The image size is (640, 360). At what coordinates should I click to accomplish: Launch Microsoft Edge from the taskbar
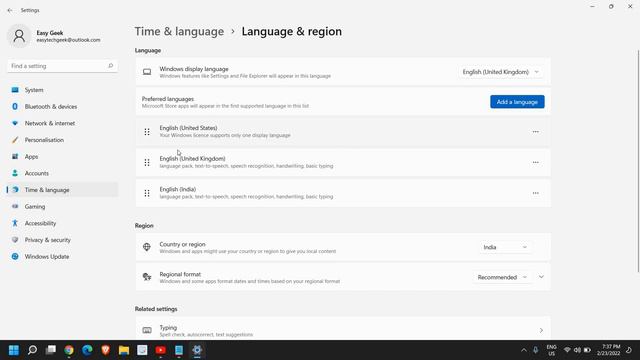[x=87, y=350]
